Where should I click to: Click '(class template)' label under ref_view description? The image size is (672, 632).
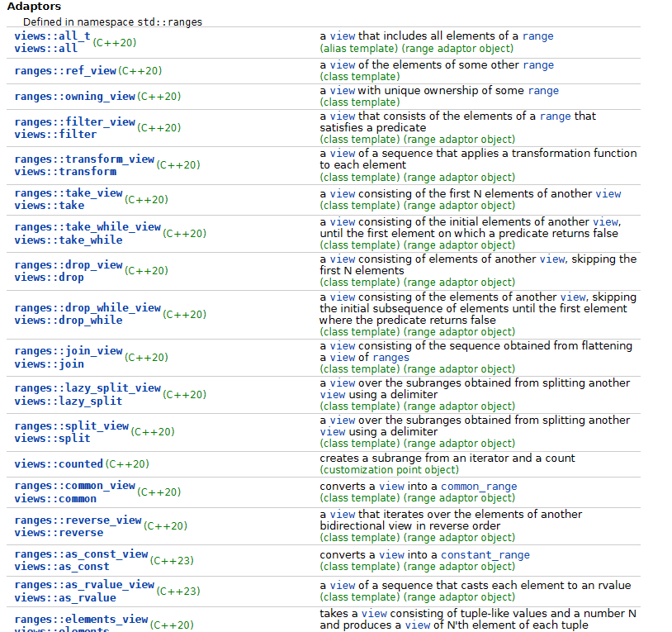360,77
